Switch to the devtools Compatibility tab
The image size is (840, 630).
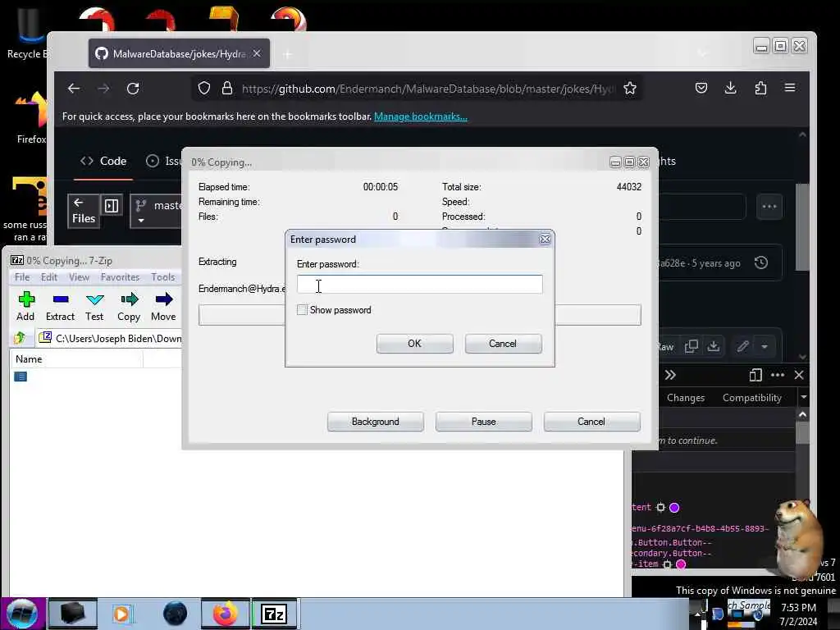click(x=752, y=398)
